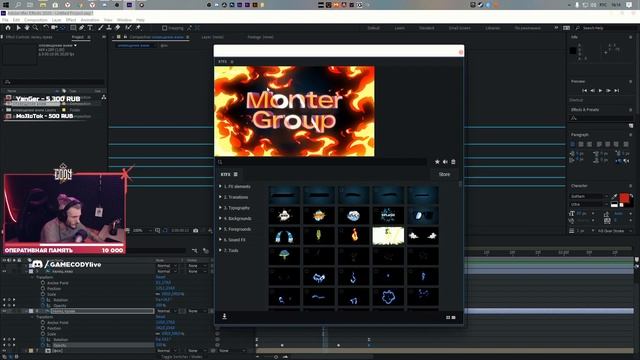This screenshot has width=640, height=360.
Task: Select the Pen tool
Action: click(x=82, y=28)
